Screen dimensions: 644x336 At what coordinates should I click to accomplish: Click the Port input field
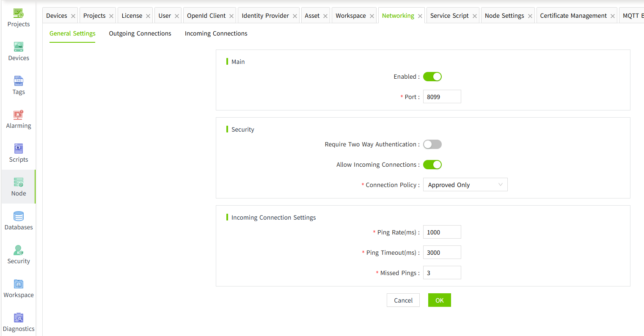[x=442, y=97]
